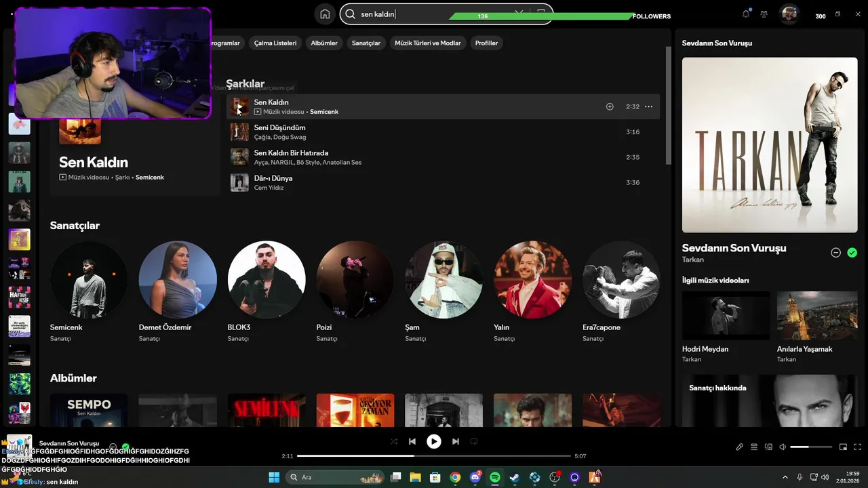This screenshot has height=488, width=868.
Task: Open Demet Özdemir artist card
Action: pyautogui.click(x=178, y=291)
